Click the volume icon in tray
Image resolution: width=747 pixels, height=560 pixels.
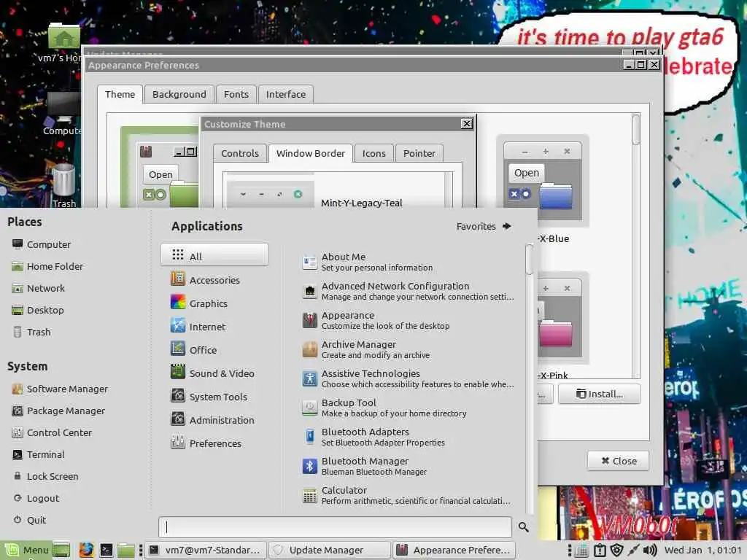click(650, 550)
